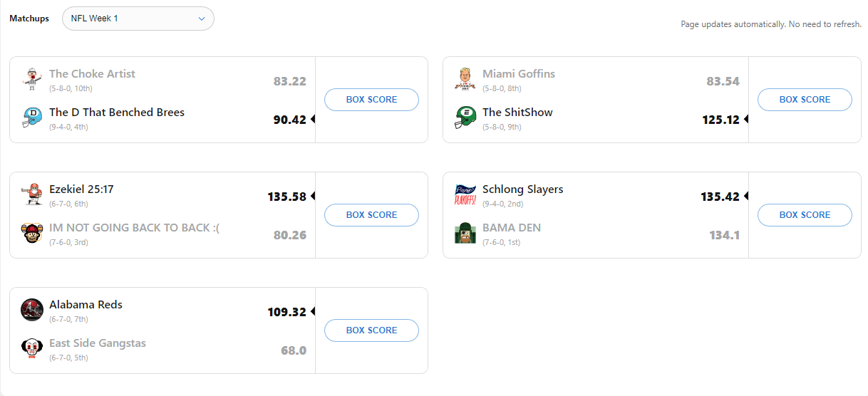Click the Ezekiel 25:17 team logo

point(31,194)
